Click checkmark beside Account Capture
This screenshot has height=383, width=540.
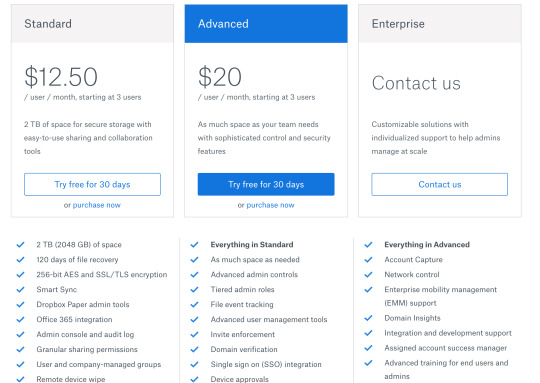(x=368, y=259)
